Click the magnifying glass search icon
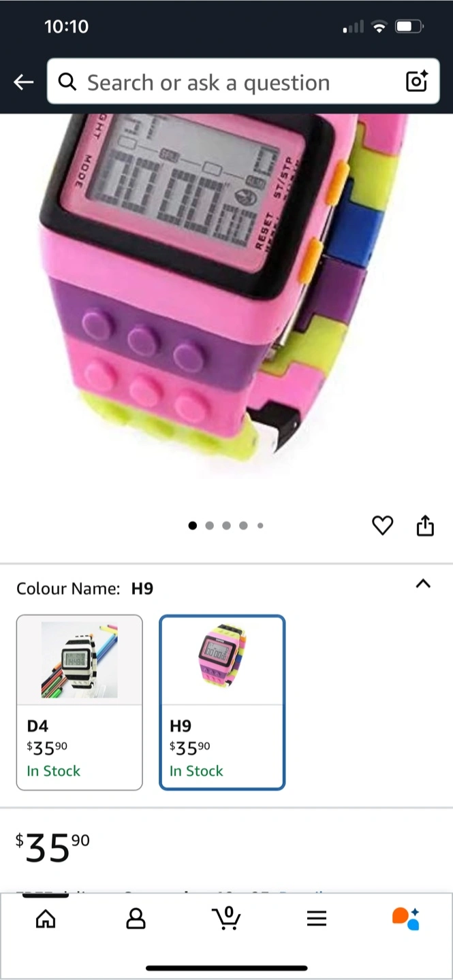Viewport: 453px width, 980px height. (x=67, y=82)
